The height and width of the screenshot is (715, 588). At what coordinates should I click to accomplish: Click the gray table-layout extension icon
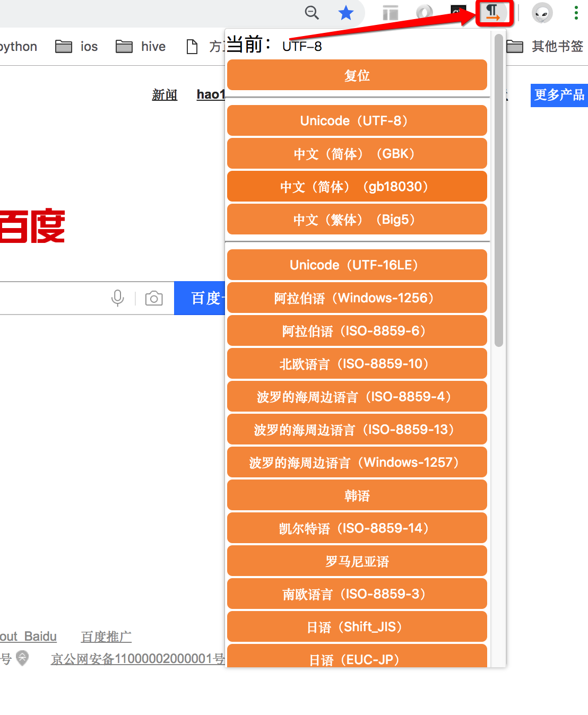click(391, 13)
